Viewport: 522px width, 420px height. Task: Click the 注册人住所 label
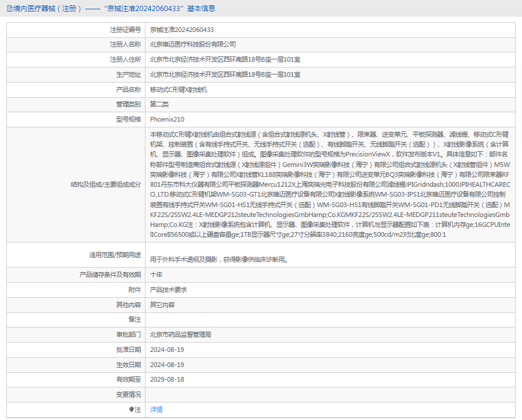click(126, 59)
